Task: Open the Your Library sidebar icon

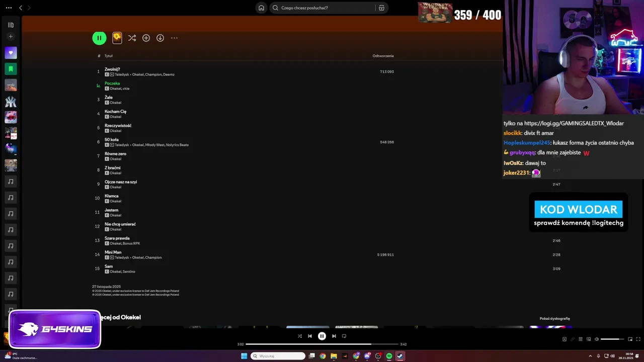Action: tap(11, 25)
